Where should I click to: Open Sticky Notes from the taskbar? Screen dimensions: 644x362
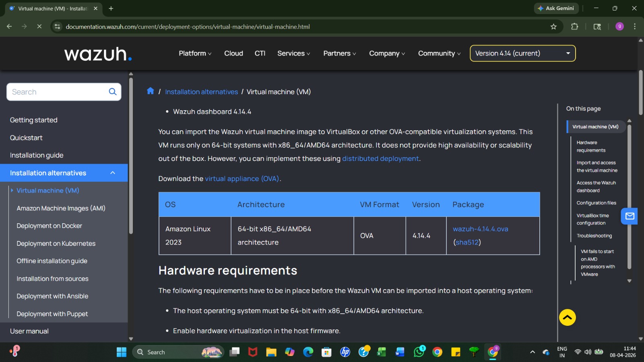(x=456, y=352)
